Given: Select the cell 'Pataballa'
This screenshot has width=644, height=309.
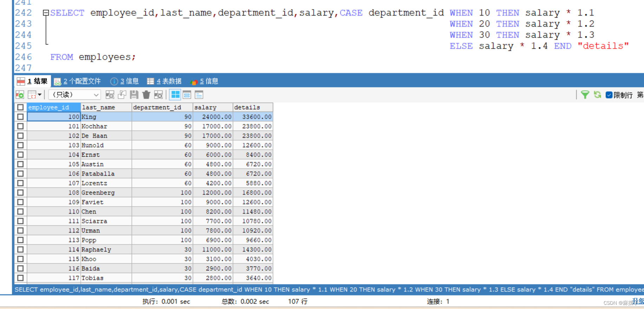Looking at the screenshot, I should pyautogui.click(x=106, y=173).
